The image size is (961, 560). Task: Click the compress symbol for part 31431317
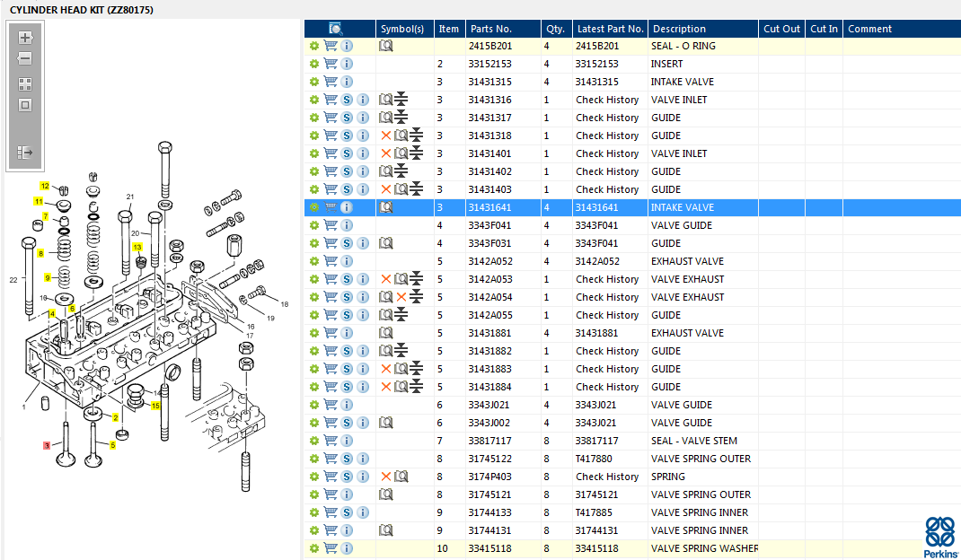point(401,118)
